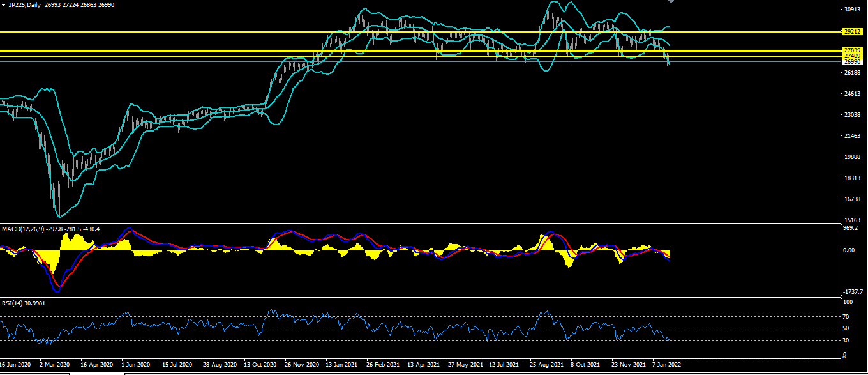Screen dimensions: 868x375
Task: Click the MACD 969.2 scale value
Action: tap(850, 227)
